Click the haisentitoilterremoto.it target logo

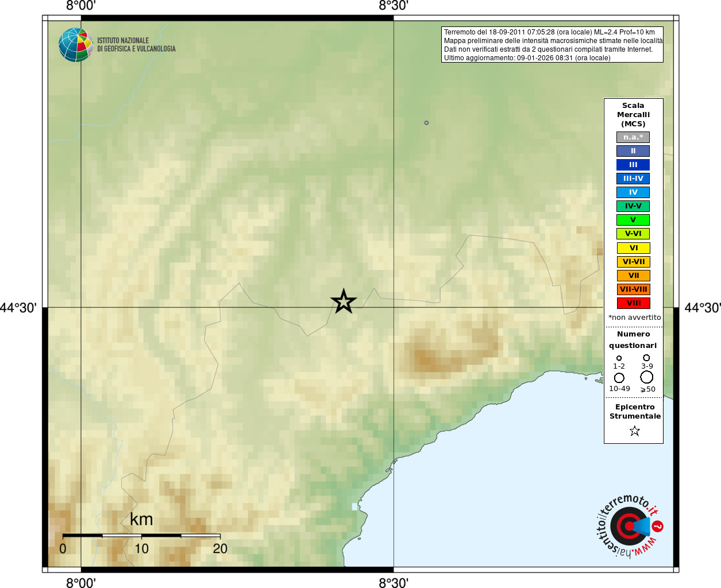[x=630, y=526]
